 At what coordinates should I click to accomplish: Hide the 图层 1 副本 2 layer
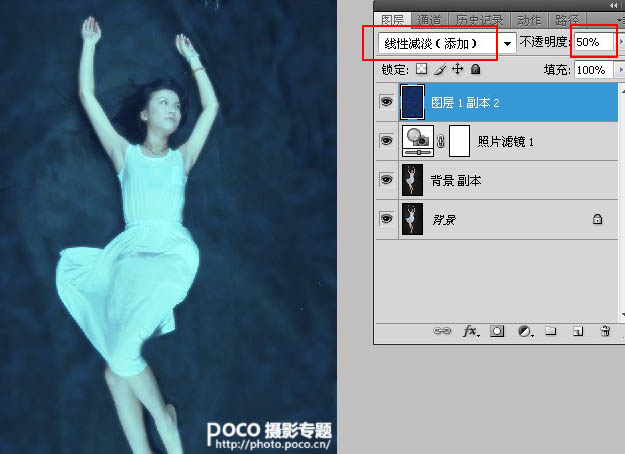coord(386,102)
